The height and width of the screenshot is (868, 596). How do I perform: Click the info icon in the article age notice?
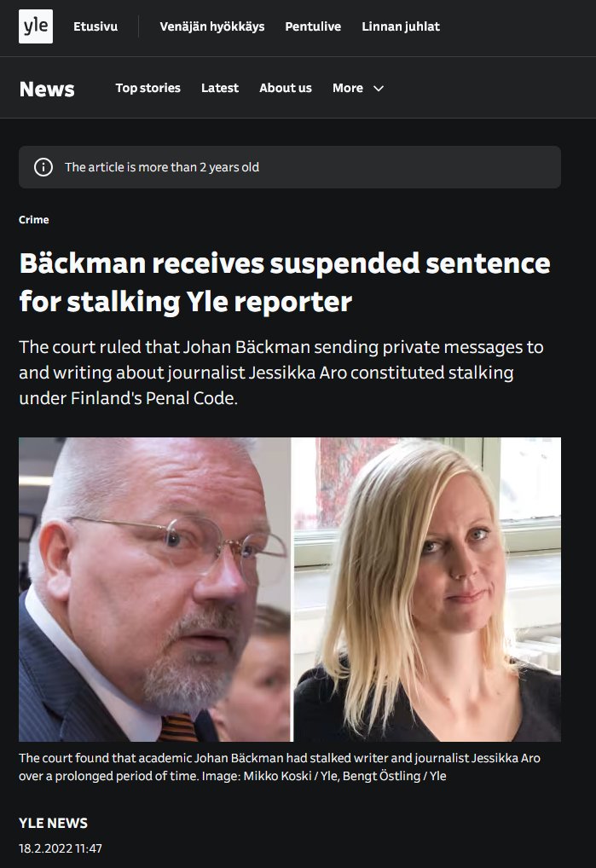43,167
